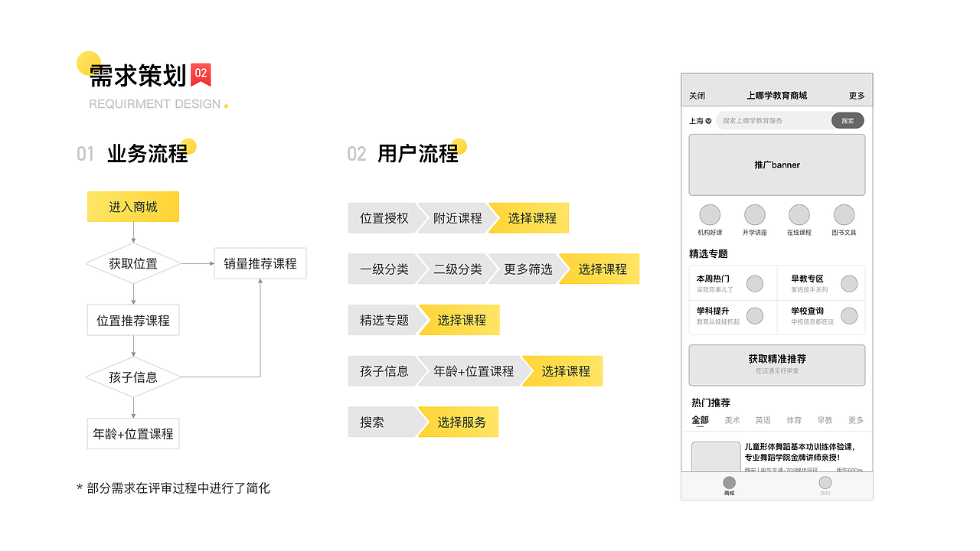Screen dimensions: 980x551
Task: Click the 热门推荐 heading
Action: (710, 403)
